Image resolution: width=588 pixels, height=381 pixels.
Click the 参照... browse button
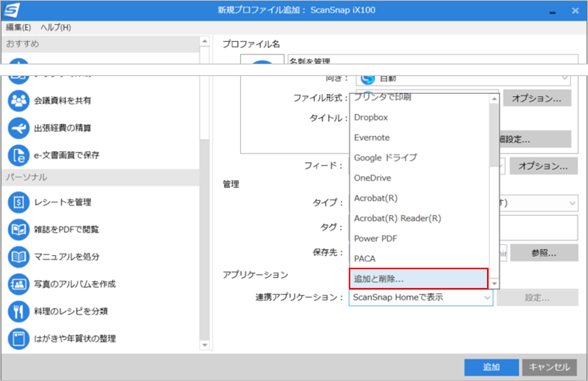click(x=544, y=253)
